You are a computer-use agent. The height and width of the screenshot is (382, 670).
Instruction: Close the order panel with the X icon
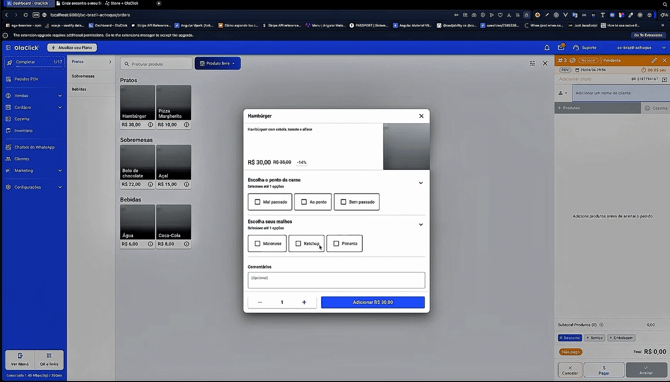point(664,60)
